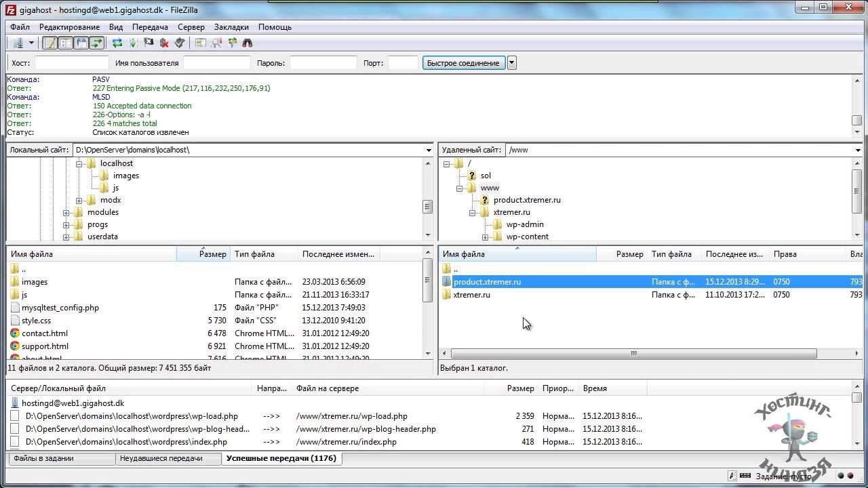Check the wp-load.php transfer checkbox
The image size is (868, 488).
click(15, 416)
